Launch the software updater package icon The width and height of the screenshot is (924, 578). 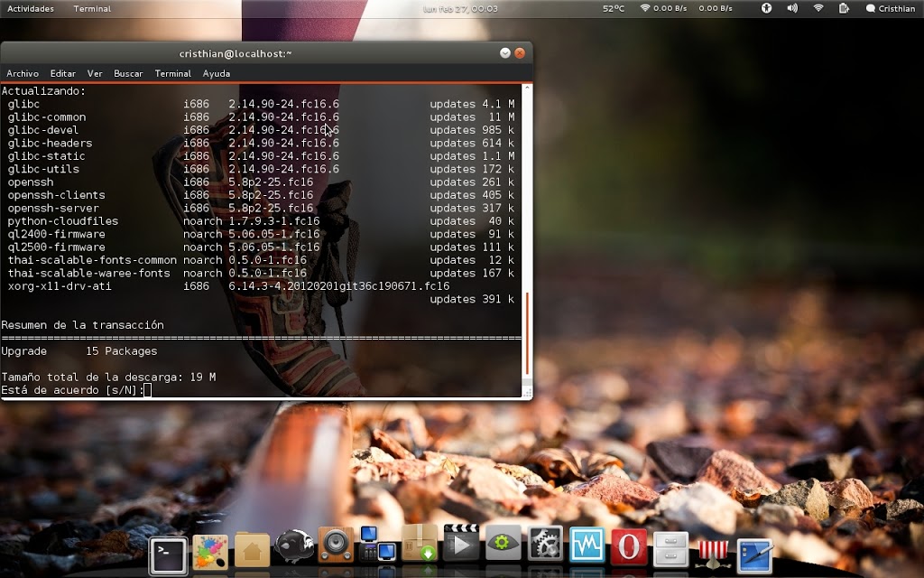pos(419,545)
